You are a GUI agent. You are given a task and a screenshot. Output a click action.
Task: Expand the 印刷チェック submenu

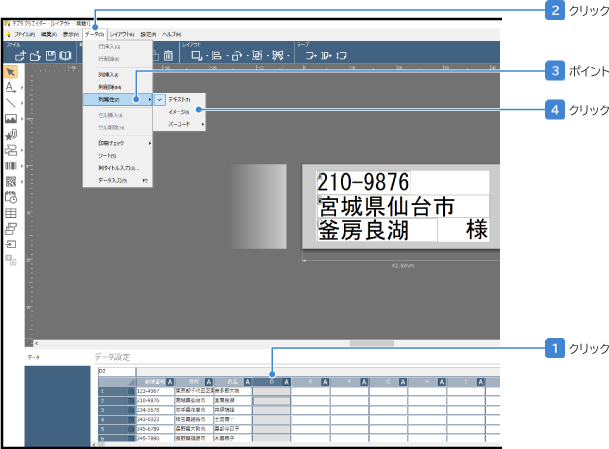point(148,143)
